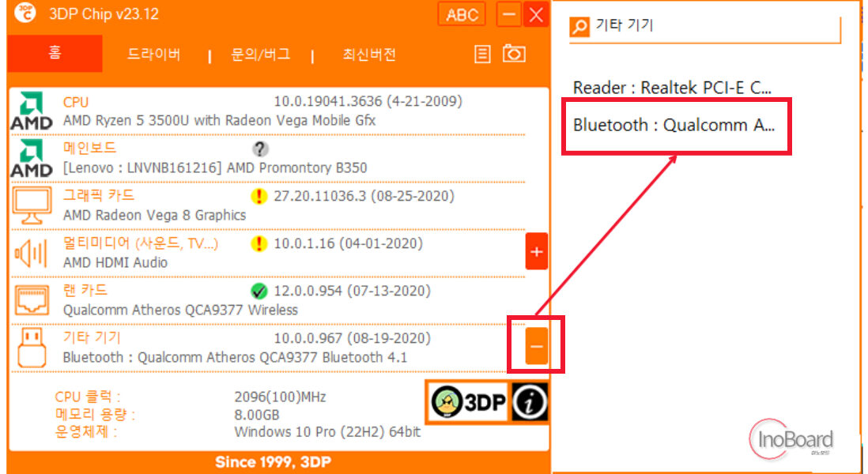Open the 멀티미디어 (사운드, TV...) link
The height and width of the screenshot is (474, 868).
click(141, 243)
